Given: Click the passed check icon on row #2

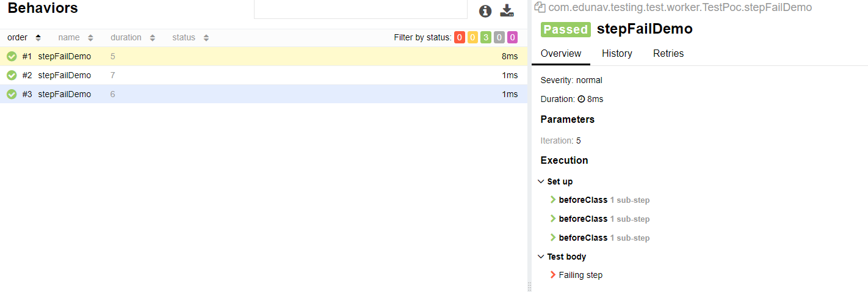Looking at the screenshot, I should pyautogui.click(x=12, y=76).
